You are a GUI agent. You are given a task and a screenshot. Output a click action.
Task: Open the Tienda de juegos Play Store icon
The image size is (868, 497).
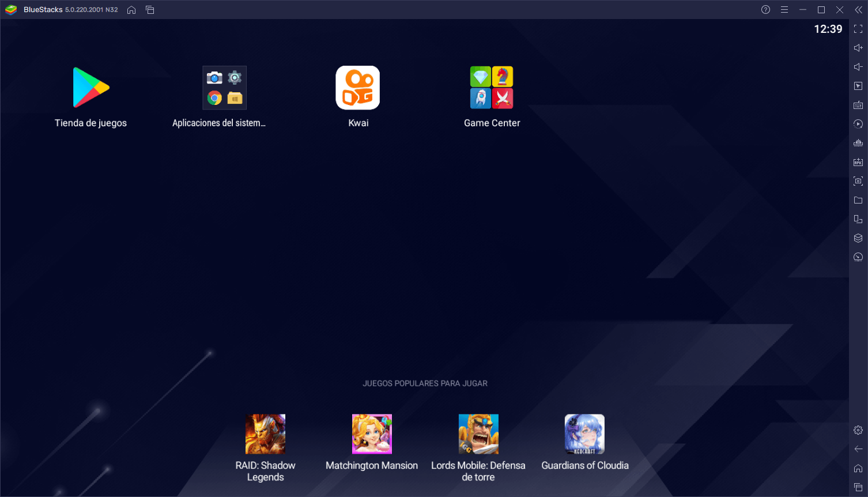coord(91,88)
